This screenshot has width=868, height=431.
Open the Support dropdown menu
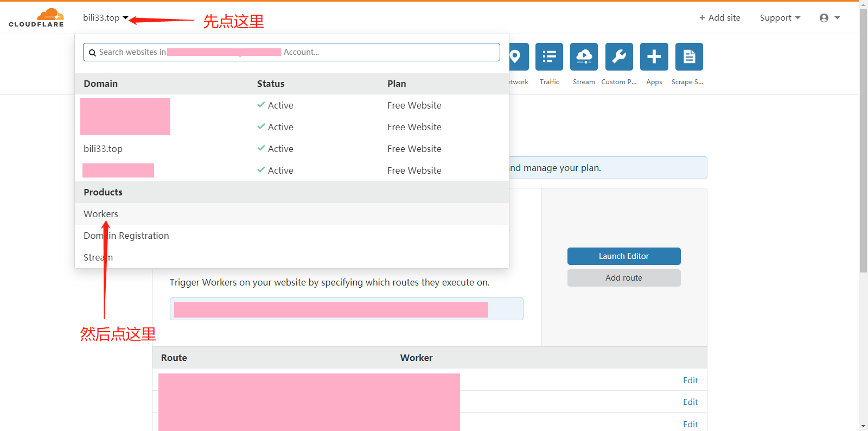pos(780,18)
